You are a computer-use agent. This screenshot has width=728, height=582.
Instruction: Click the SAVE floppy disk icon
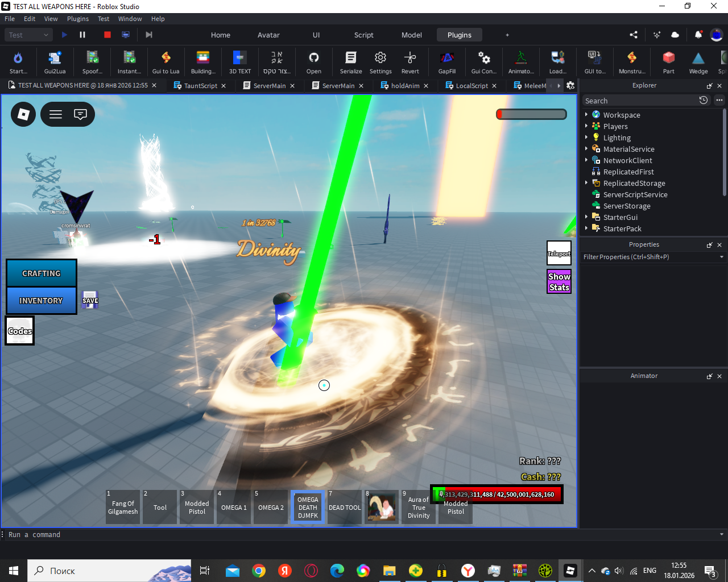pos(90,300)
